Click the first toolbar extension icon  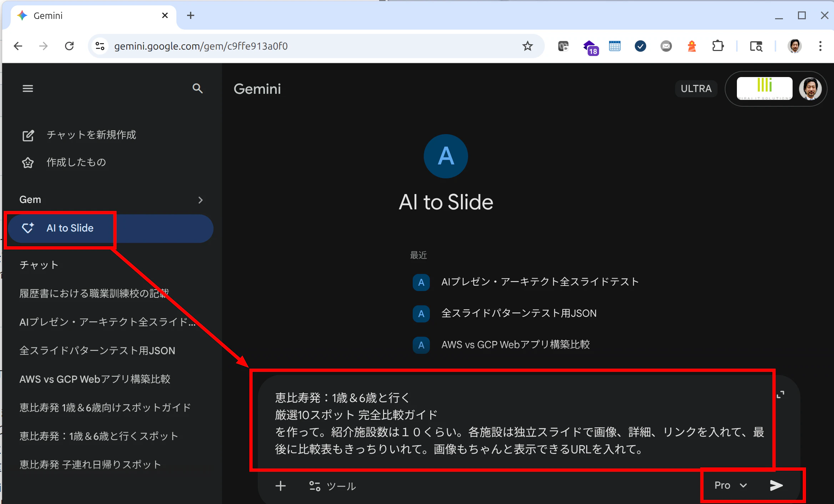(x=563, y=46)
